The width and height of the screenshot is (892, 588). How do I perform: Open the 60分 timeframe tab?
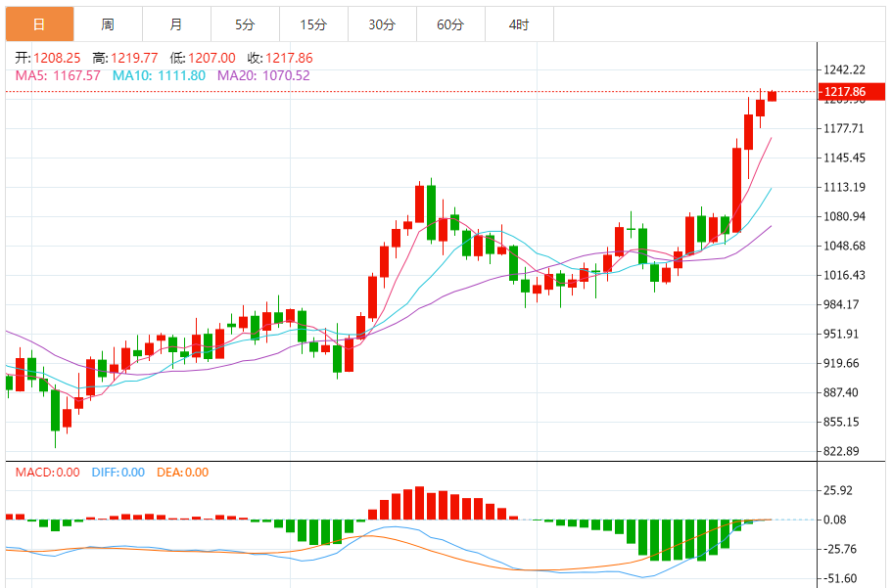450,24
